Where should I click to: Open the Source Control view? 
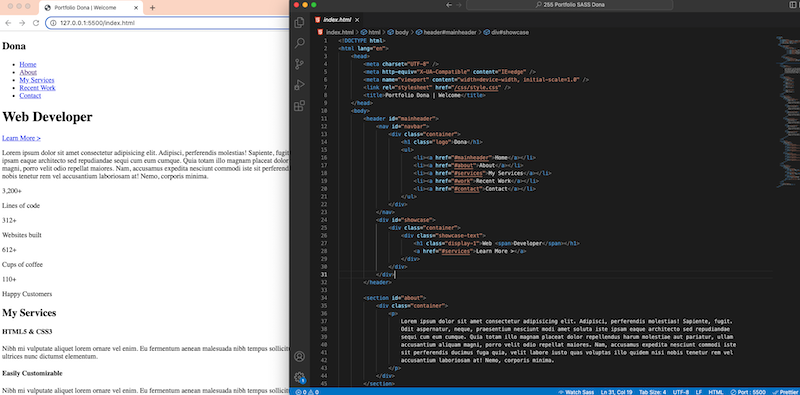point(299,64)
